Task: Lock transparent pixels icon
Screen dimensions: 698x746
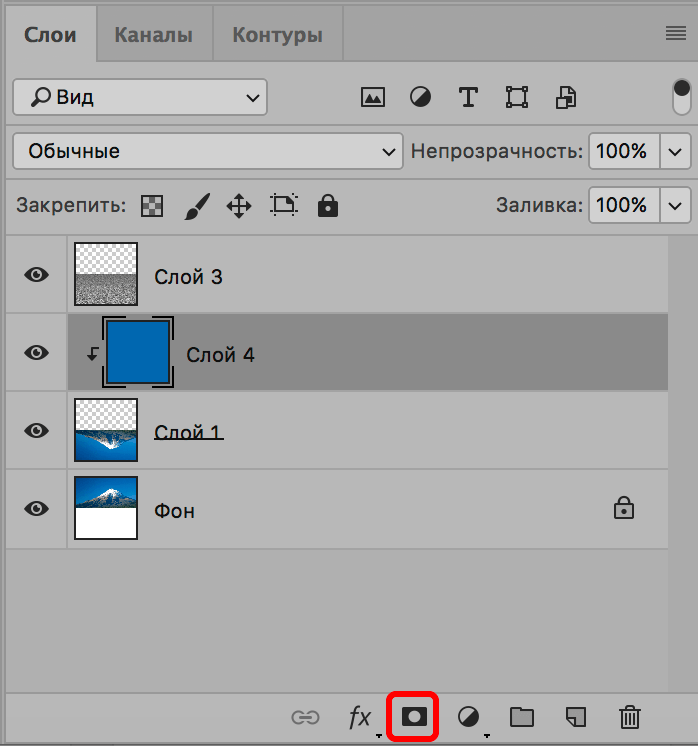Action: point(151,206)
